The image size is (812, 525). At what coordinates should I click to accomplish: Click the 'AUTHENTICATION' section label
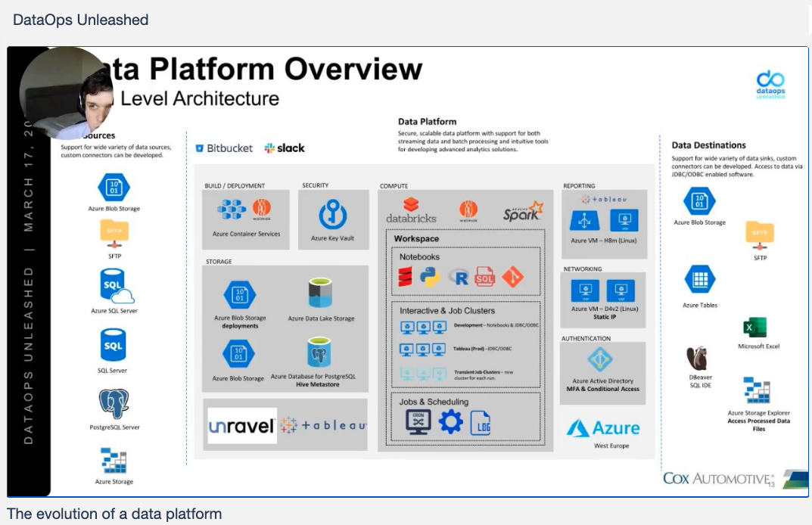[586, 339]
